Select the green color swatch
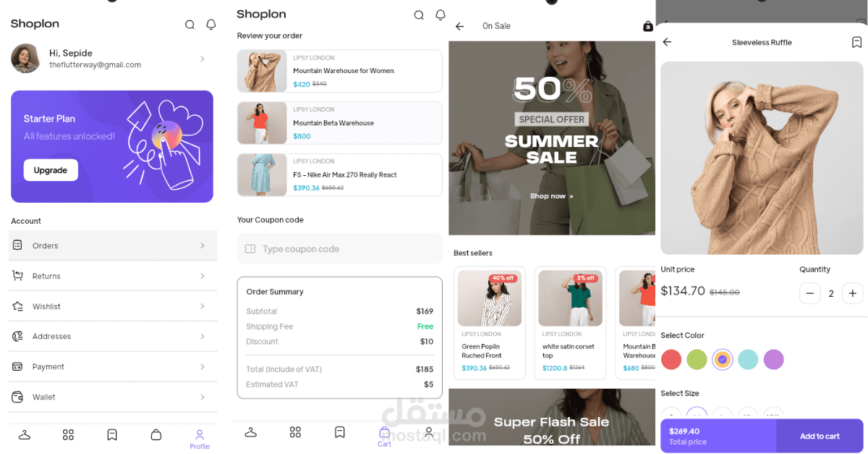868x454 pixels. click(x=697, y=359)
